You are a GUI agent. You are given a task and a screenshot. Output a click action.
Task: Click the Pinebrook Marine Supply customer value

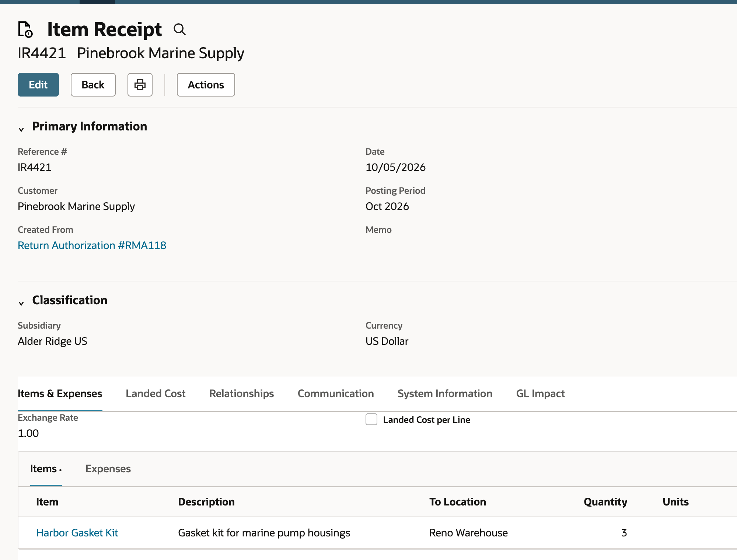point(76,206)
